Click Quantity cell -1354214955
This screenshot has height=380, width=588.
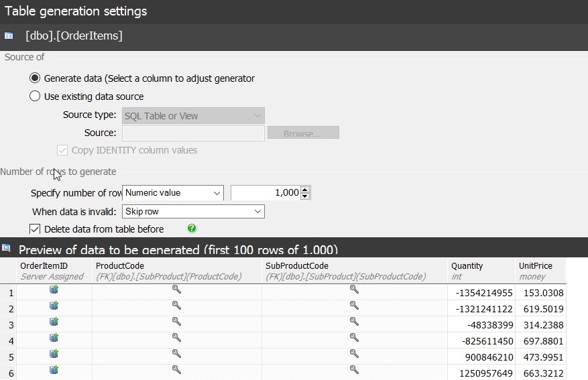481,293
